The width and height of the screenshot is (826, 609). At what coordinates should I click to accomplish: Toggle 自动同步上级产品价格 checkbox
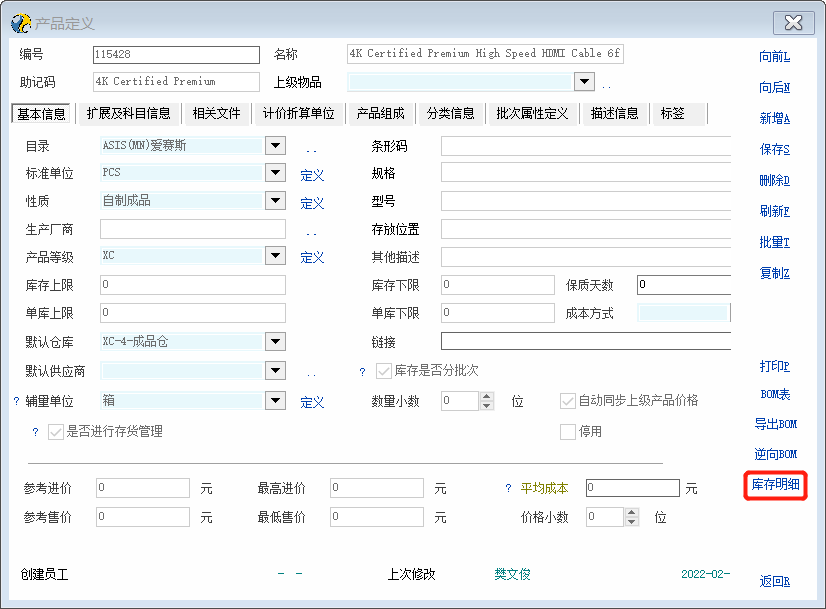pos(567,401)
